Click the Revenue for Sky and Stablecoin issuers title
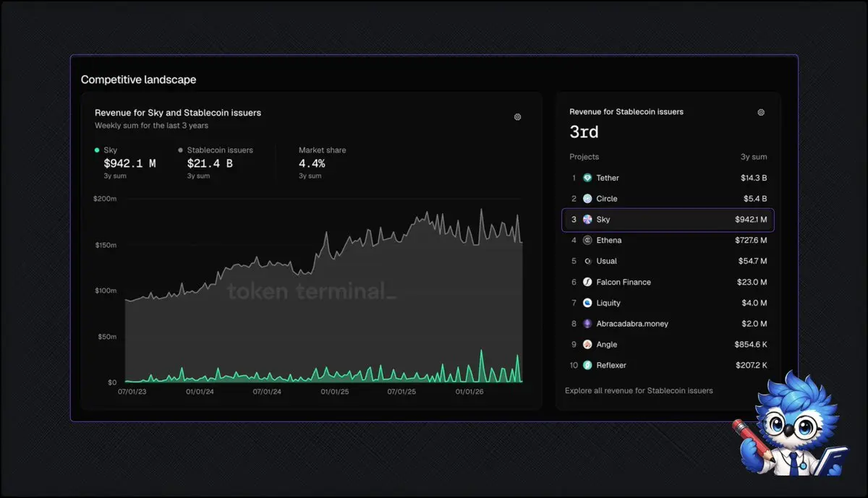868x498 pixels. click(178, 113)
